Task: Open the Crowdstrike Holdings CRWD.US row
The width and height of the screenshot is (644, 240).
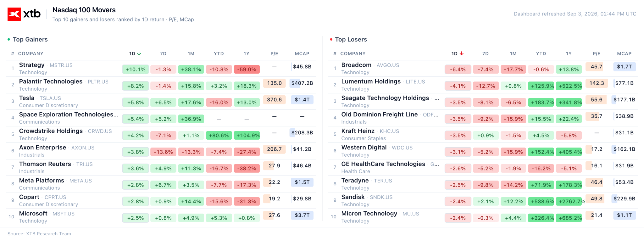Action: (161, 135)
